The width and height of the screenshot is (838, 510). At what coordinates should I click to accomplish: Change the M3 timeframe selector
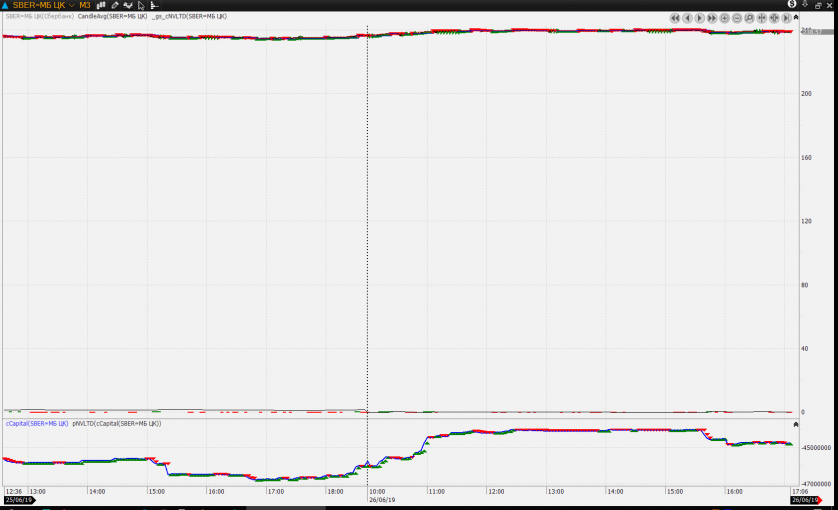pos(85,5)
